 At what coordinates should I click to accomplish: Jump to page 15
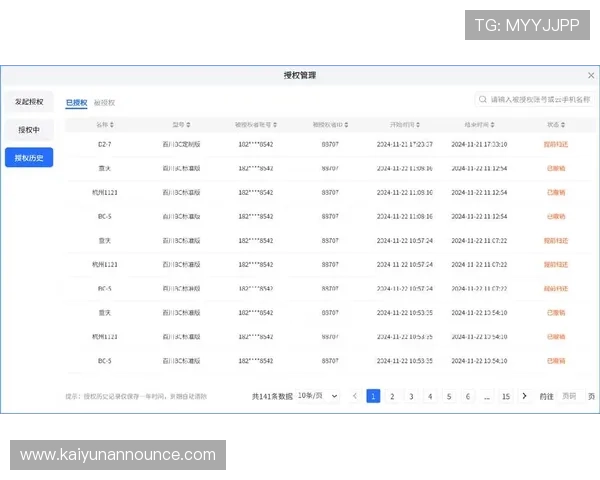click(x=505, y=396)
